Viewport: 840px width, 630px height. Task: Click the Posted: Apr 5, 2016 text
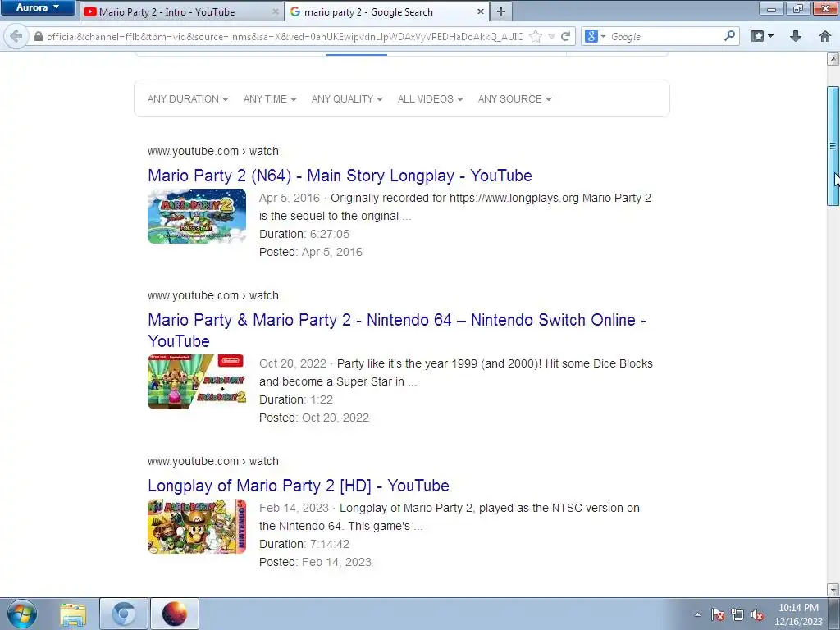point(311,253)
